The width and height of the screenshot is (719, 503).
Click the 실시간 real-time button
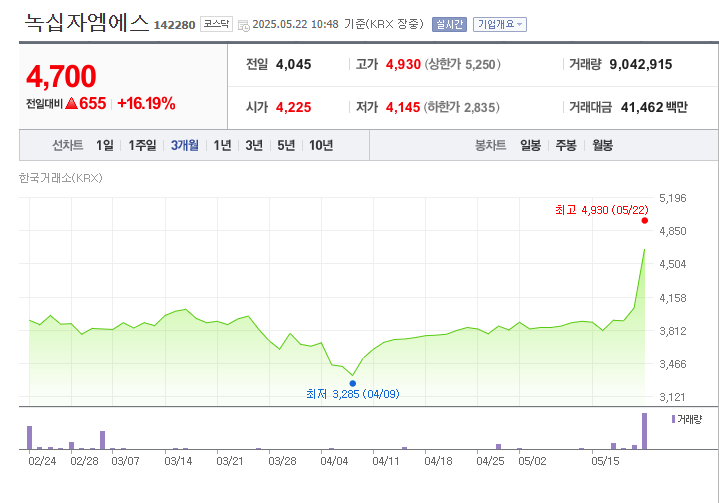point(449,24)
